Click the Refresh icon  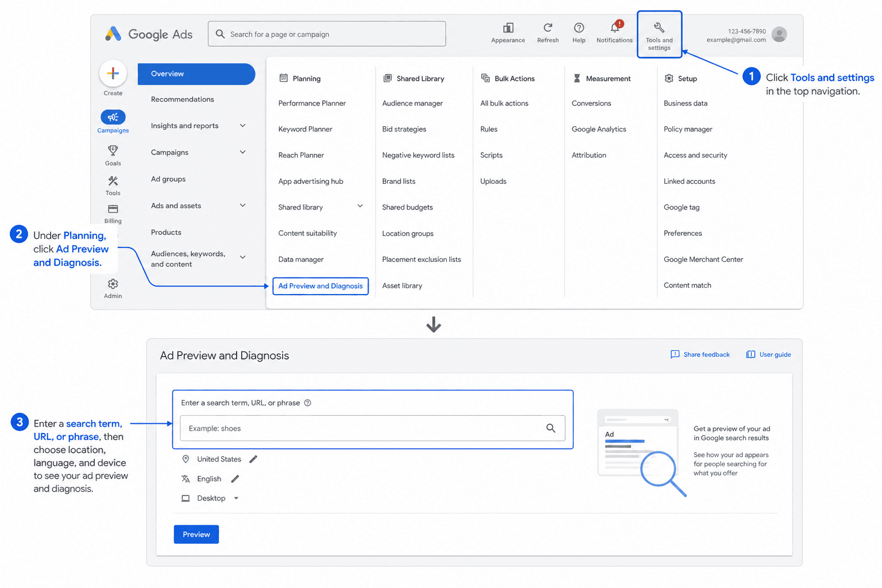pos(548,28)
